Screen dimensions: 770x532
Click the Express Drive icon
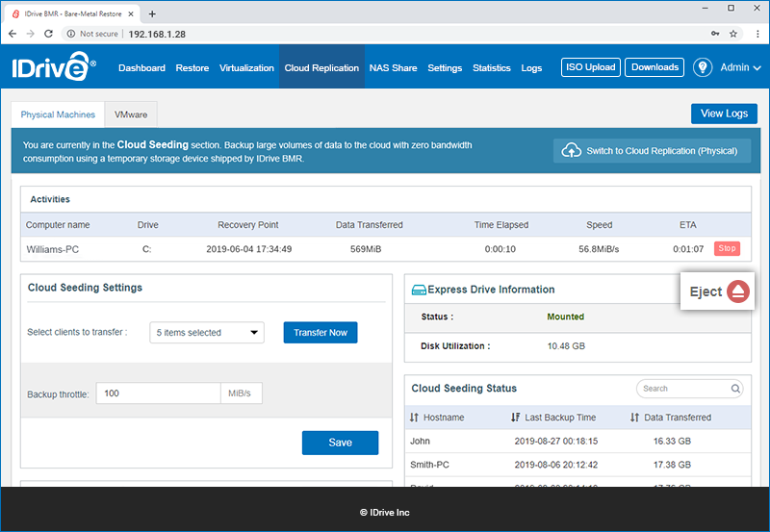pyautogui.click(x=419, y=290)
